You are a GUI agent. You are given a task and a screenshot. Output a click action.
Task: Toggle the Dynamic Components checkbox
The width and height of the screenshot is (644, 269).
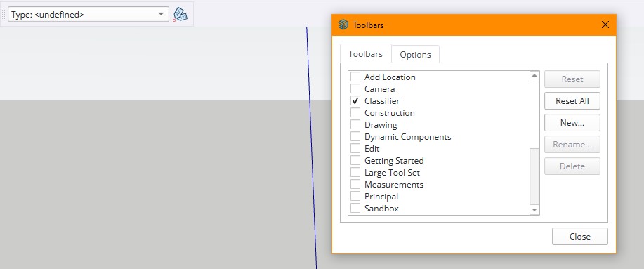(355, 137)
